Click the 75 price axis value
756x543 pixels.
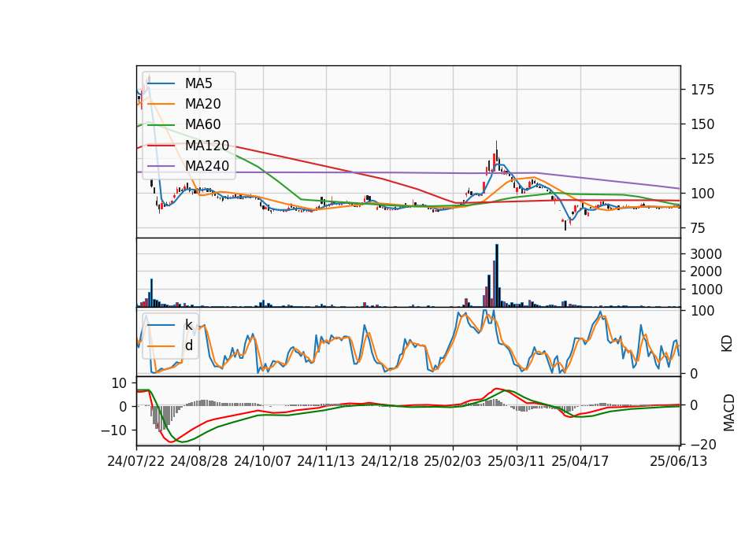(x=699, y=228)
